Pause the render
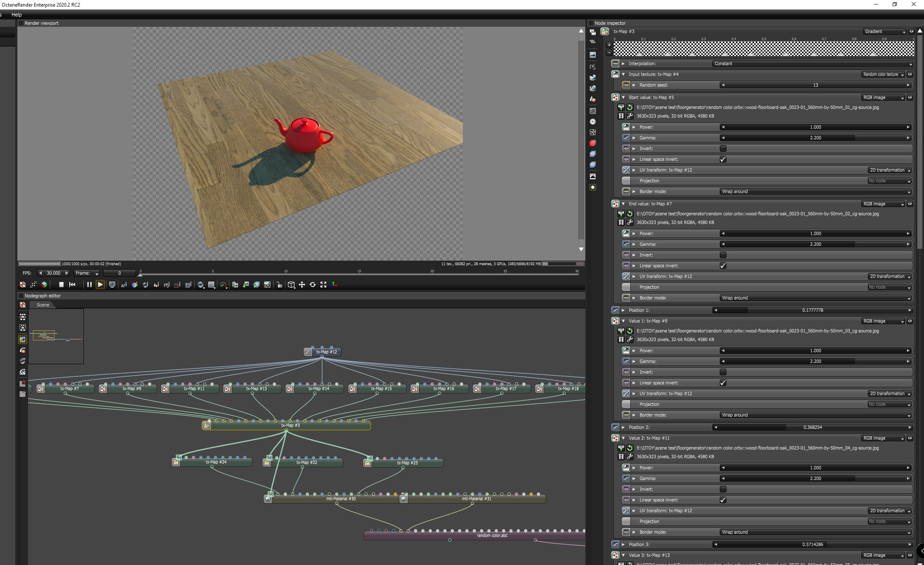The width and height of the screenshot is (924, 565). [x=89, y=285]
